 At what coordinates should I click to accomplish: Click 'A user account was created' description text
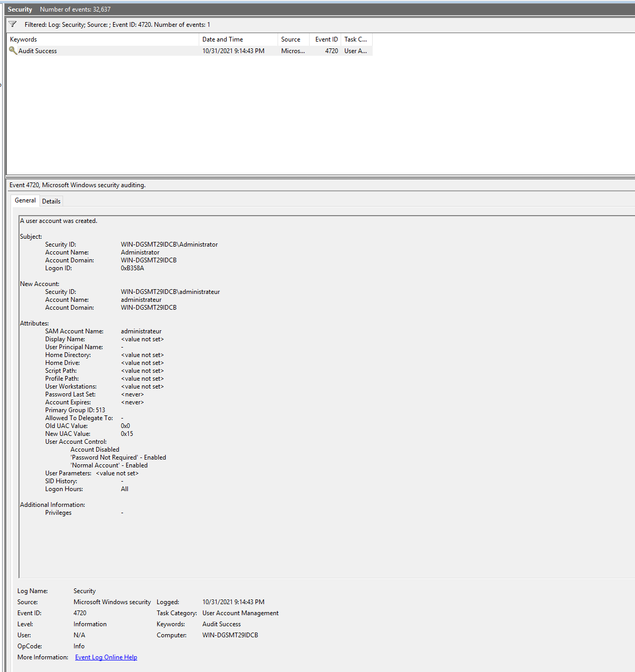tap(59, 221)
